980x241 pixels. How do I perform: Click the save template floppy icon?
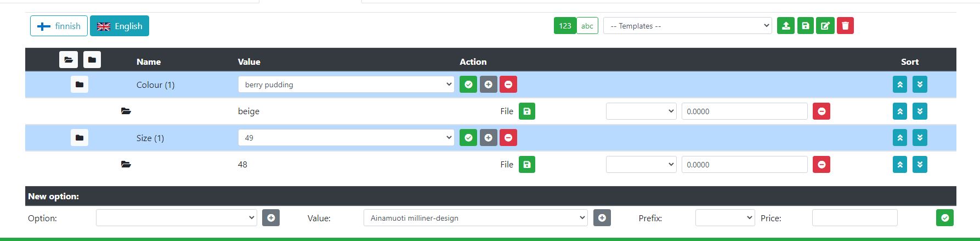[806, 26]
